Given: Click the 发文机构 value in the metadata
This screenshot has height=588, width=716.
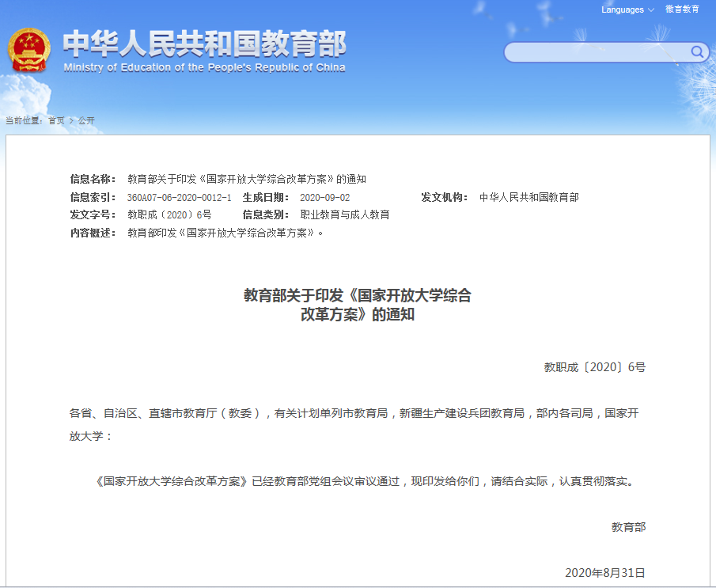Looking at the screenshot, I should coord(528,197).
